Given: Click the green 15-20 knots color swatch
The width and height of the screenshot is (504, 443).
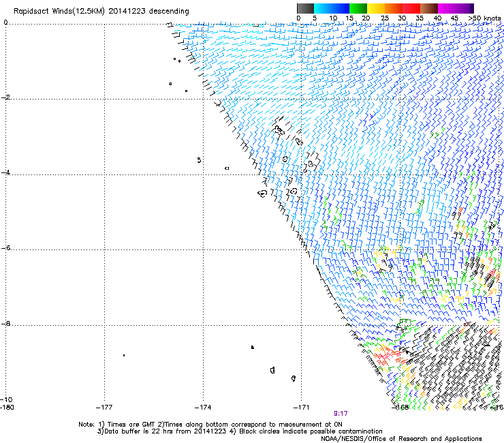Looking at the screenshot, I should (358, 8).
